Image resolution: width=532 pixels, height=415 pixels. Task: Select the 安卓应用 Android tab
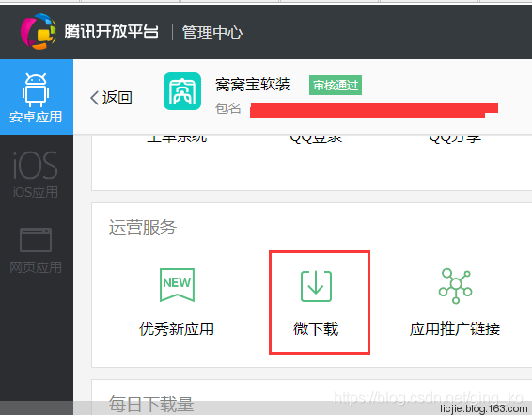37,97
